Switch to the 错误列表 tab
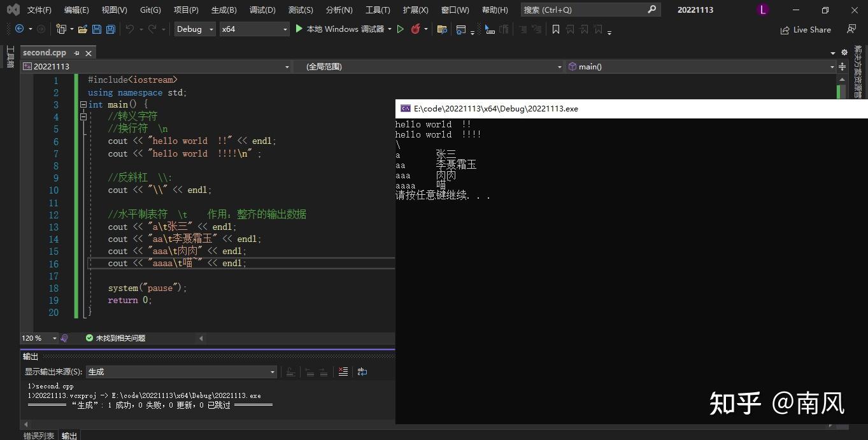The image size is (868, 440). [x=39, y=436]
